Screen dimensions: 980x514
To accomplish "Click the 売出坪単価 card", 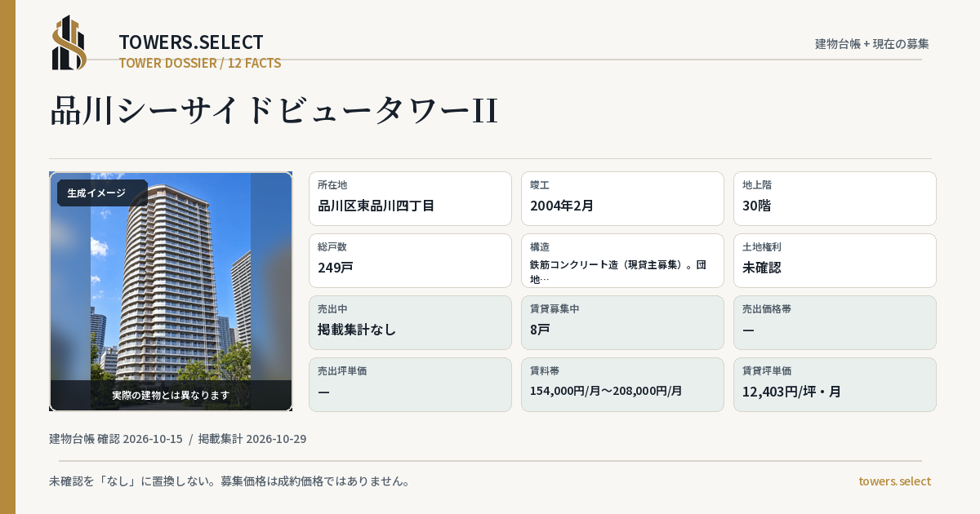I will pos(410,384).
